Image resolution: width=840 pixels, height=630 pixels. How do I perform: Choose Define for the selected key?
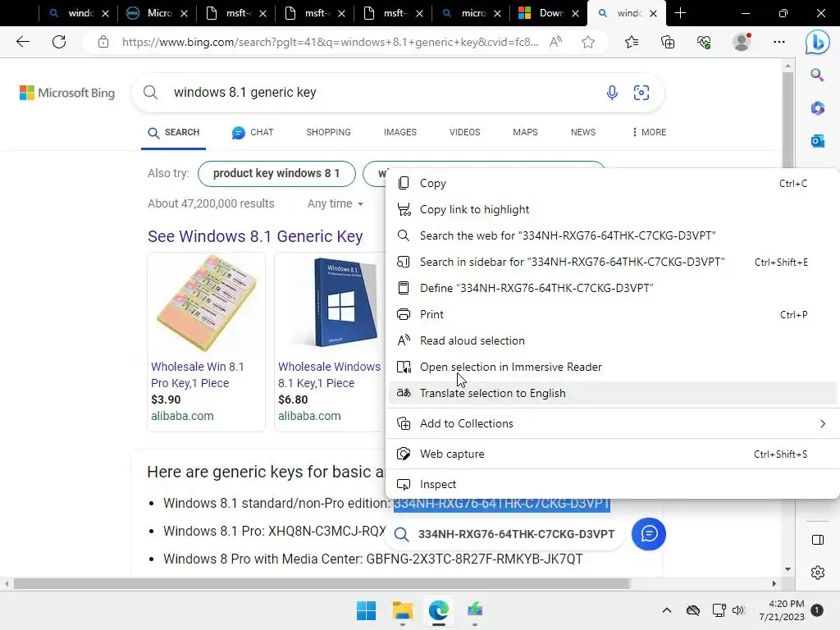[x=612, y=288]
